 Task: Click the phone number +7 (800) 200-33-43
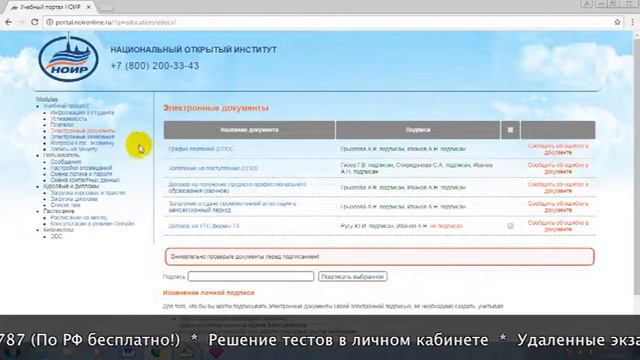[155, 66]
